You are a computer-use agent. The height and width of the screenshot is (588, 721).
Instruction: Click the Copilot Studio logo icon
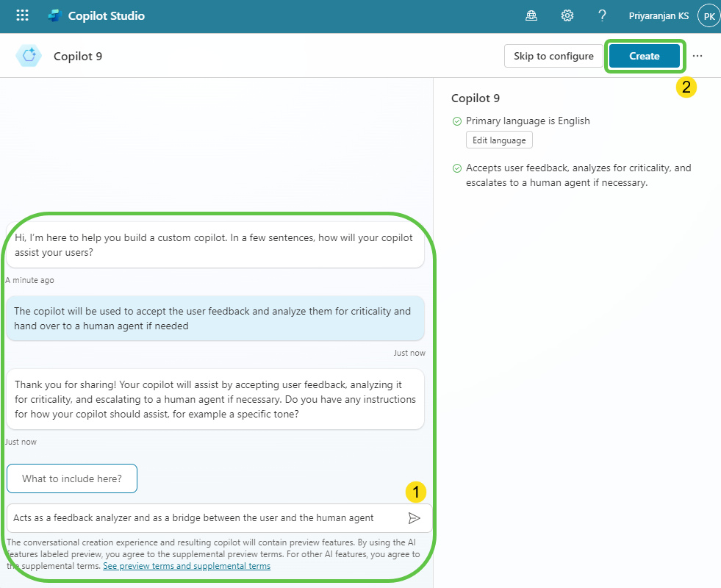click(x=54, y=15)
